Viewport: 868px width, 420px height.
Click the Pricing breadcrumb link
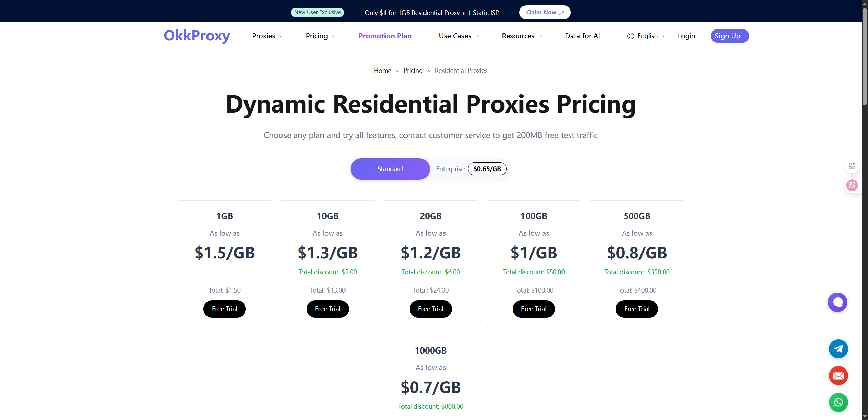pyautogui.click(x=413, y=71)
